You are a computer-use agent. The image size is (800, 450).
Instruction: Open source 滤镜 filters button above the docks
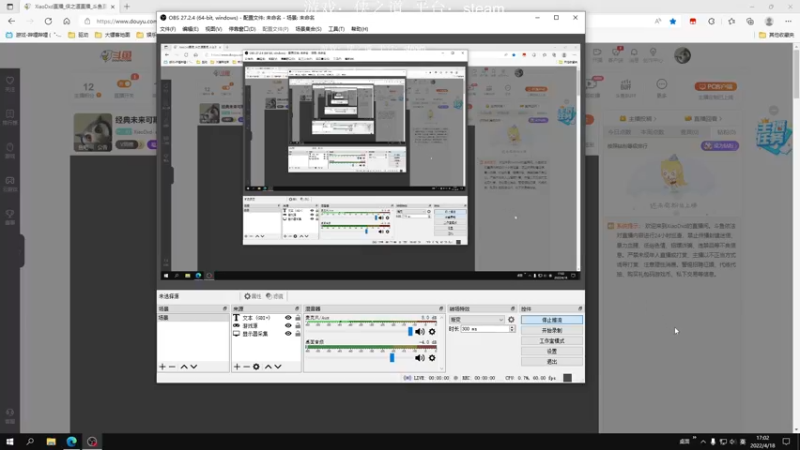click(x=274, y=296)
